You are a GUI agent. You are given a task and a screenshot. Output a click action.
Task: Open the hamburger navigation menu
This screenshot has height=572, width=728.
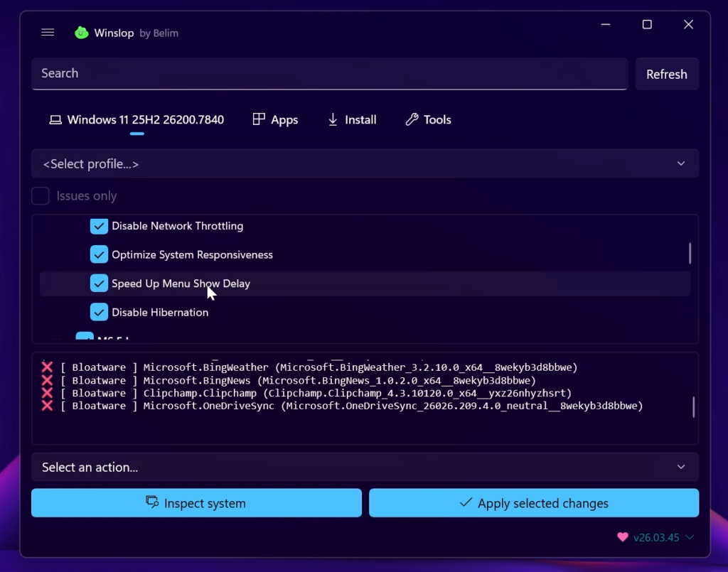click(48, 33)
